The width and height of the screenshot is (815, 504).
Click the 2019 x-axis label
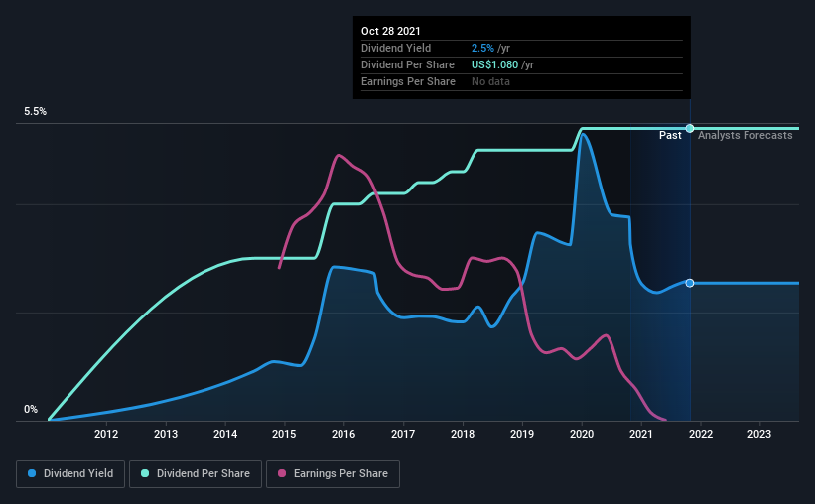click(x=522, y=434)
